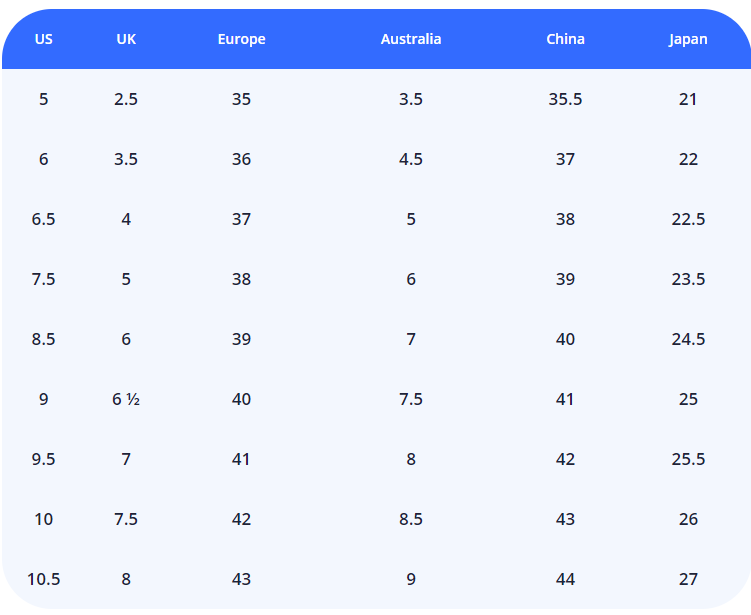751x615 pixels.
Task: Click the Europe column header
Action: (x=241, y=39)
